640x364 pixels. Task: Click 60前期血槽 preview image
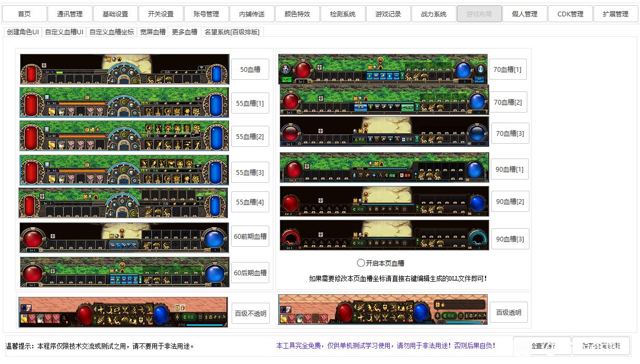tap(124, 237)
